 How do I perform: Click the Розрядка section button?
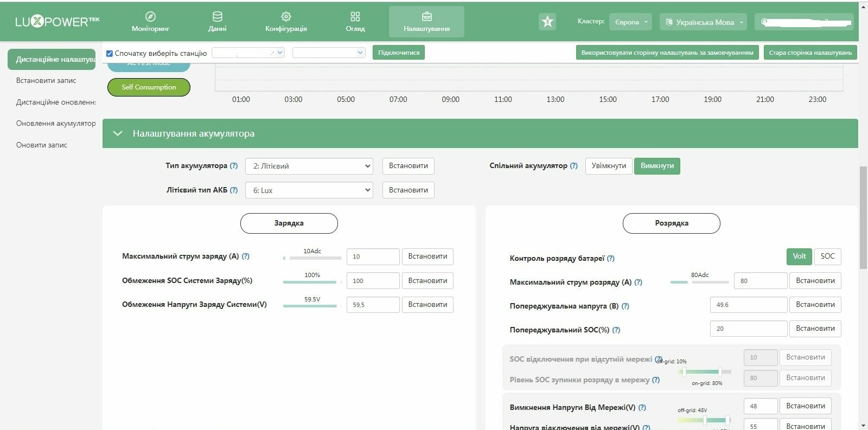click(672, 223)
